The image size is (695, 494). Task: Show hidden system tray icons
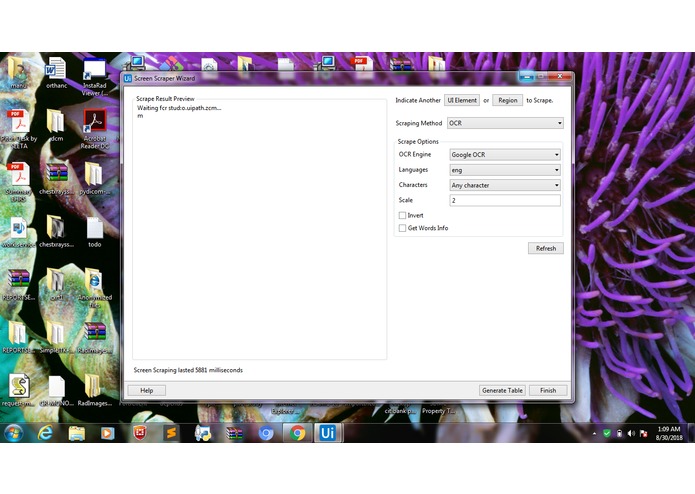pyautogui.click(x=594, y=433)
